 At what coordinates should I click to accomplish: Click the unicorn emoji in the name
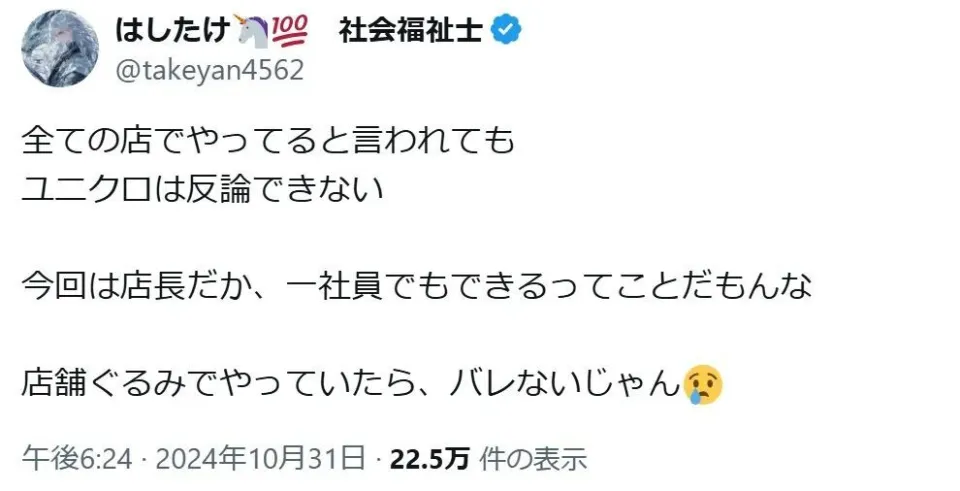tap(251, 31)
